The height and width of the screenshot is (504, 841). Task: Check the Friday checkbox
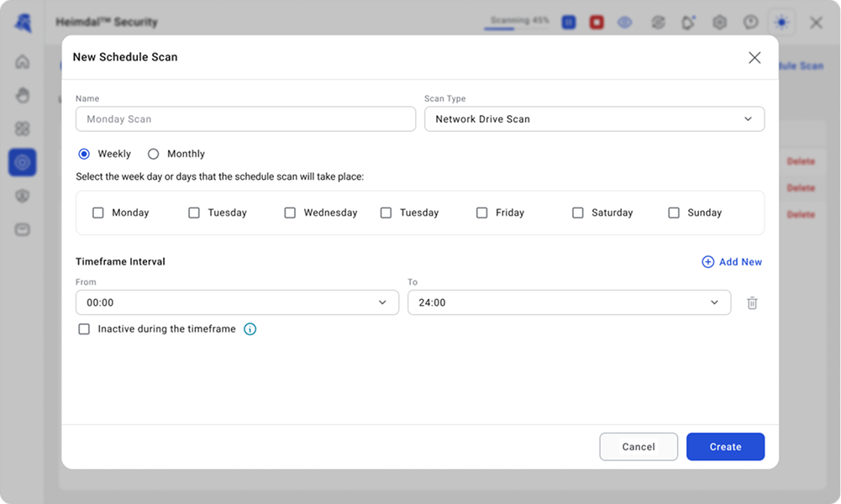(482, 213)
